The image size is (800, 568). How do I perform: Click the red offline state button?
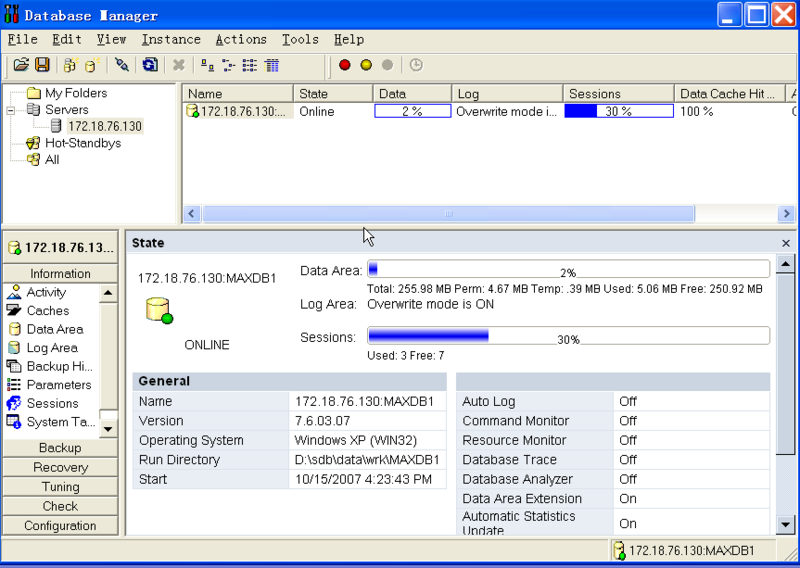pos(345,65)
